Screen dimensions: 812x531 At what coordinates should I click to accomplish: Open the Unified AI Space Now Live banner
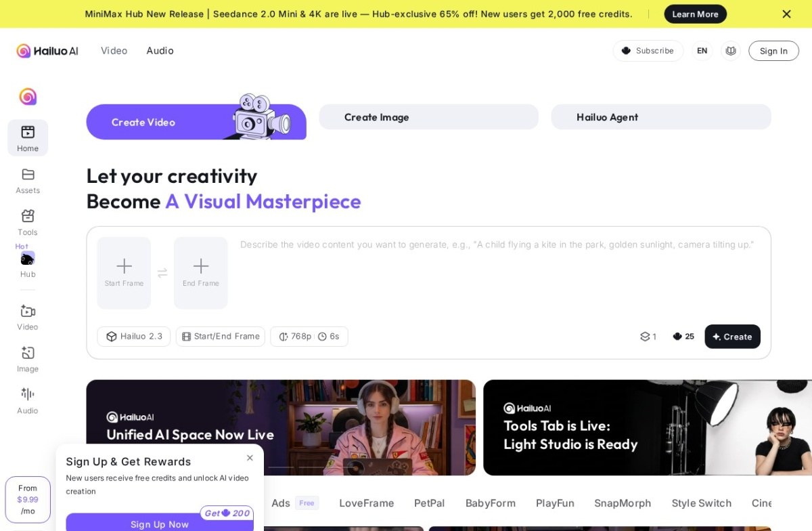[281, 427]
